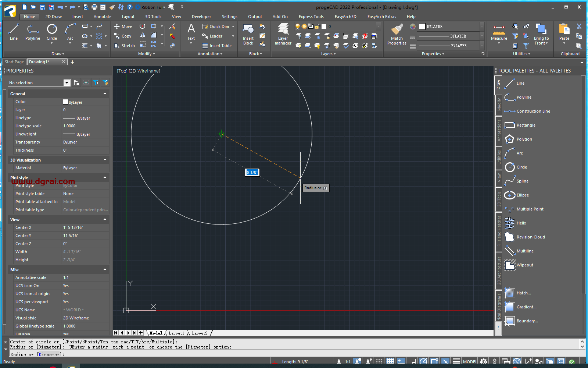The width and height of the screenshot is (588, 368).
Task: Click the Linetype scale value field
Action: point(85,126)
